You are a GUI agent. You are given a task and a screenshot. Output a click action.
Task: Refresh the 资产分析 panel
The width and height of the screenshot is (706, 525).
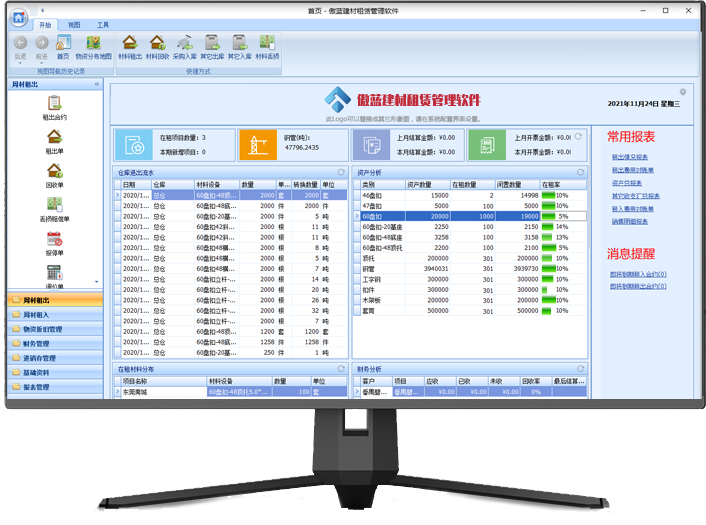tap(579, 172)
